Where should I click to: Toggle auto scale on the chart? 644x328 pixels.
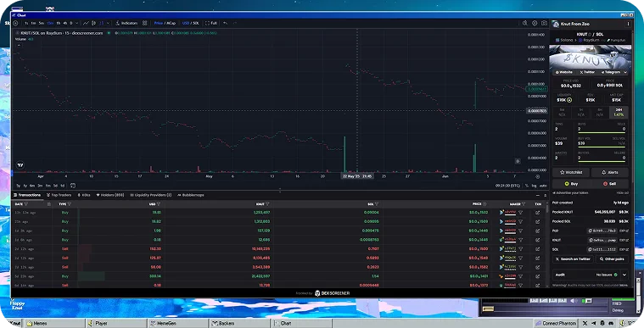tap(543, 186)
